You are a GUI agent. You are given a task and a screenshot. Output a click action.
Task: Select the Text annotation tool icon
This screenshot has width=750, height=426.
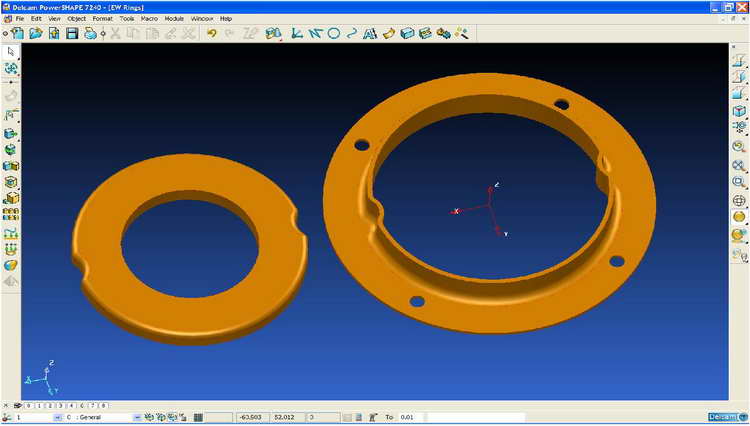click(370, 33)
